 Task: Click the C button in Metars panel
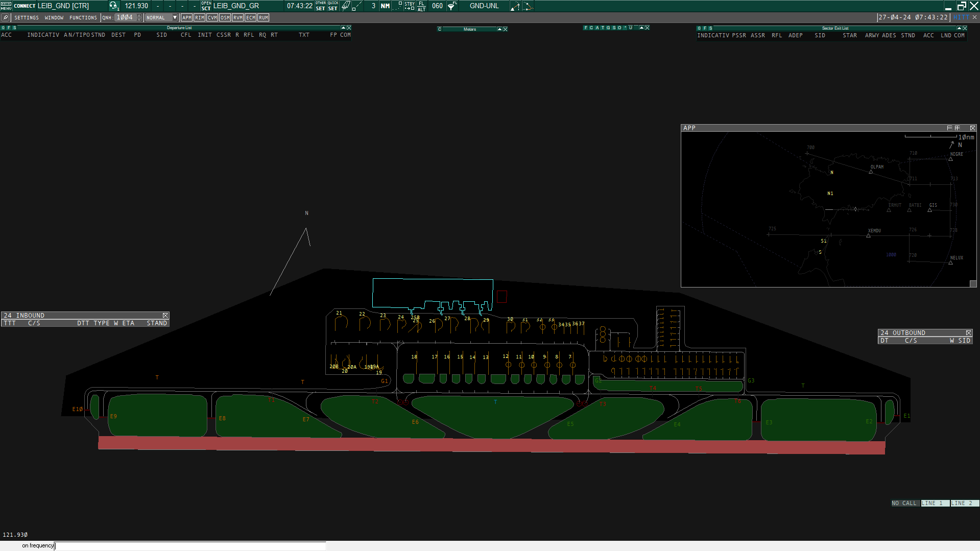pyautogui.click(x=440, y=29)
